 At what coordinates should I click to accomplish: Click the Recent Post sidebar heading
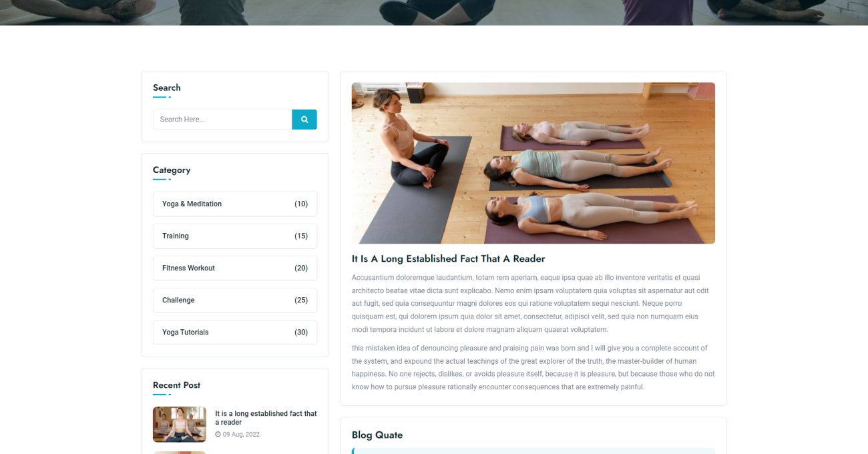tap(176, 385)
